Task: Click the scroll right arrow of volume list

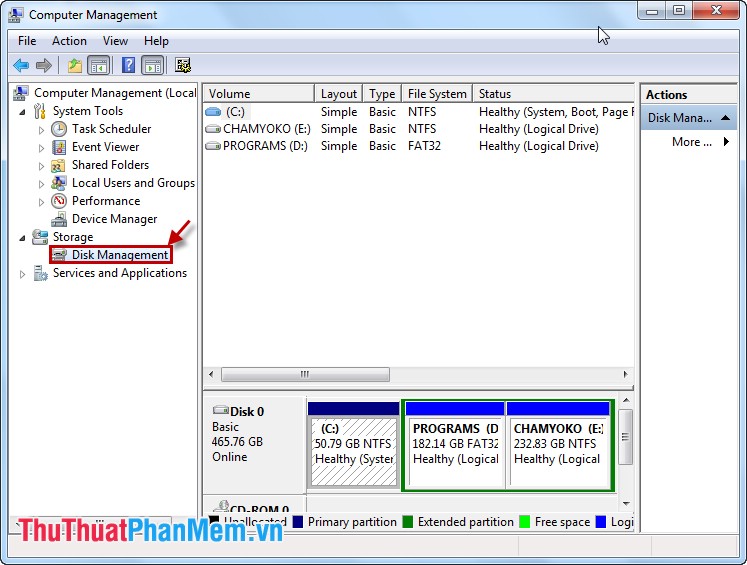Action: tap(626, 374)
